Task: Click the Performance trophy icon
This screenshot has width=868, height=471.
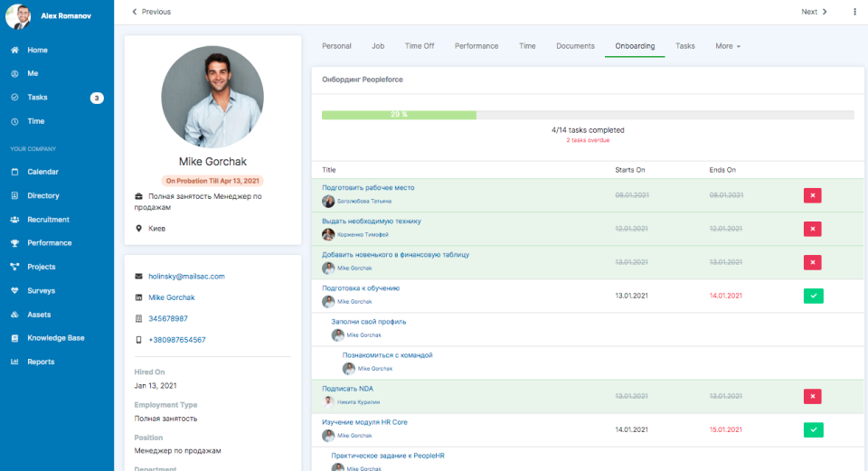Action: pyautogui.click(x=14, y=243)
